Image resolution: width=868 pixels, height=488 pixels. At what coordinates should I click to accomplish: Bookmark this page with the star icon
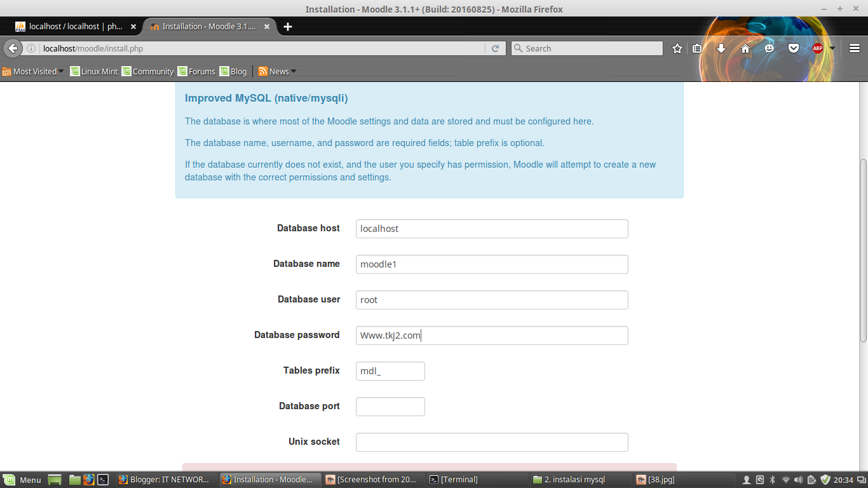click(x=677, y=48)
